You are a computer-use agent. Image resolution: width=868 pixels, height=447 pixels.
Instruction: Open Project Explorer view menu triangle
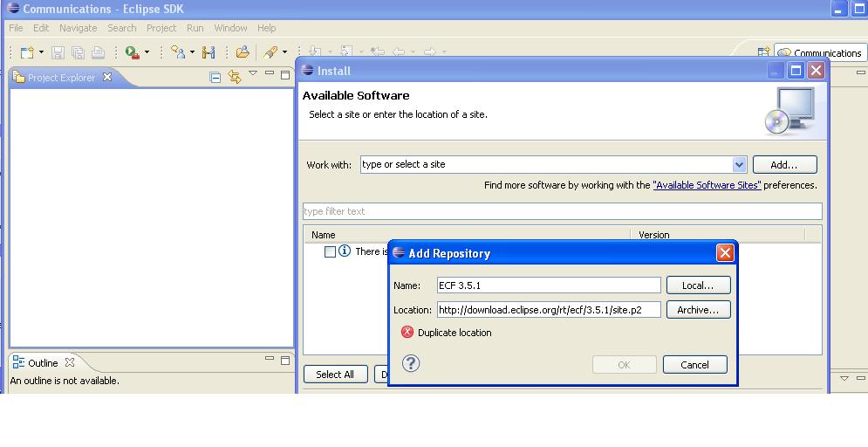click(x=253, y=73)
